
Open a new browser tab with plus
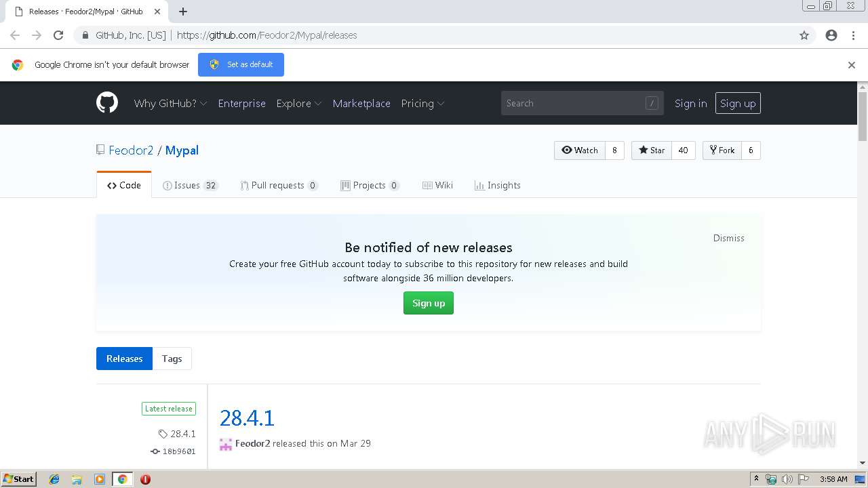pos(183,12)
